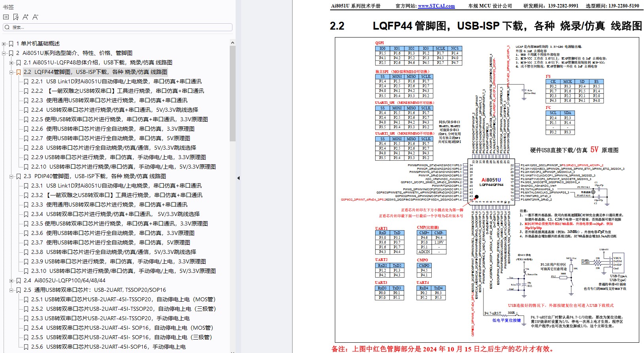The image size is (644, 353).
Task: Click the bookmark icon for item 2.5.1
Action: point(26,299)
